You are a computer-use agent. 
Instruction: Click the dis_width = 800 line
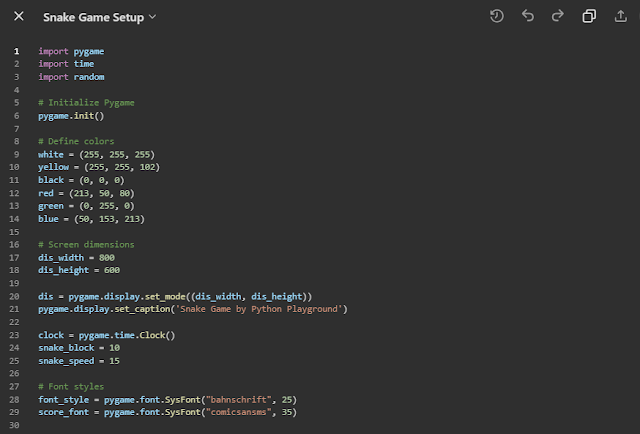point(76,257)
